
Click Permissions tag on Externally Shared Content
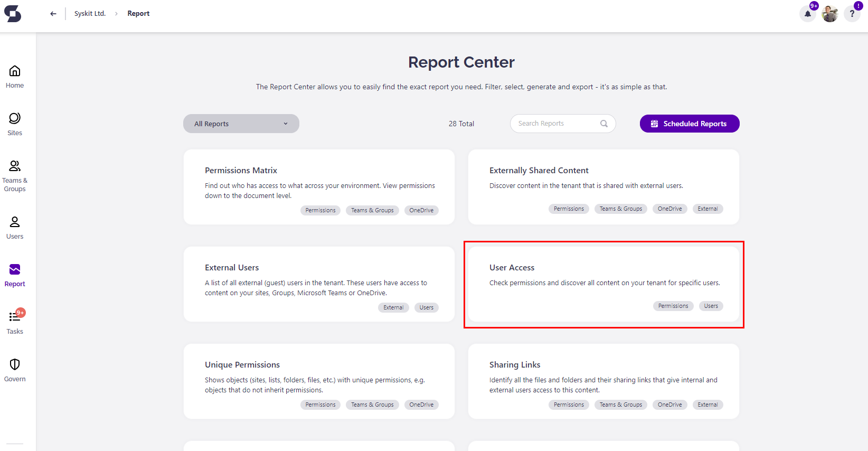[569, 209]
